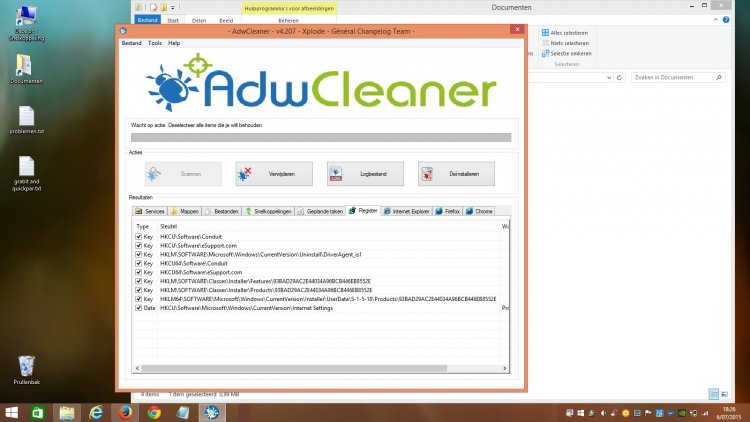Click Selectie omkeren in the Documenten ribbon
750x422 pixels.
[x=567, y=54]
